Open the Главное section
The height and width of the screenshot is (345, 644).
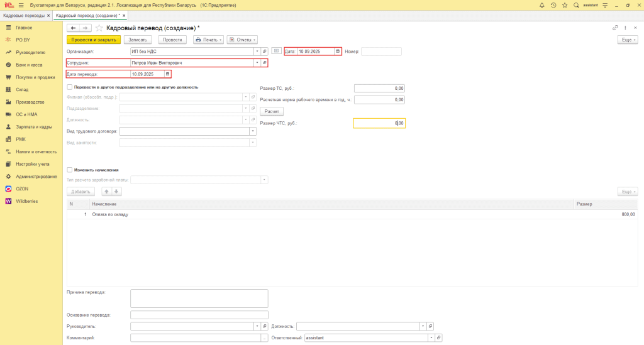(x=24, y=28)
